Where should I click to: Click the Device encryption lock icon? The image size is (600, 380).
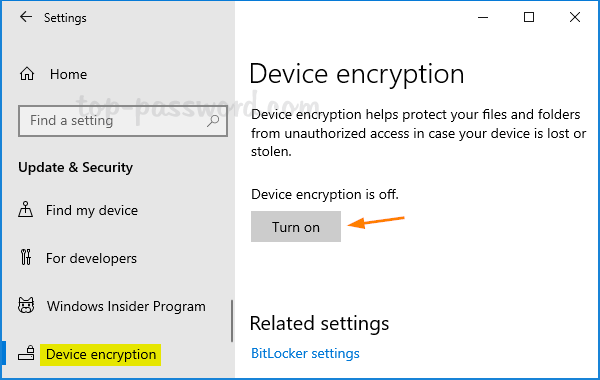click(x=26, y=353)
